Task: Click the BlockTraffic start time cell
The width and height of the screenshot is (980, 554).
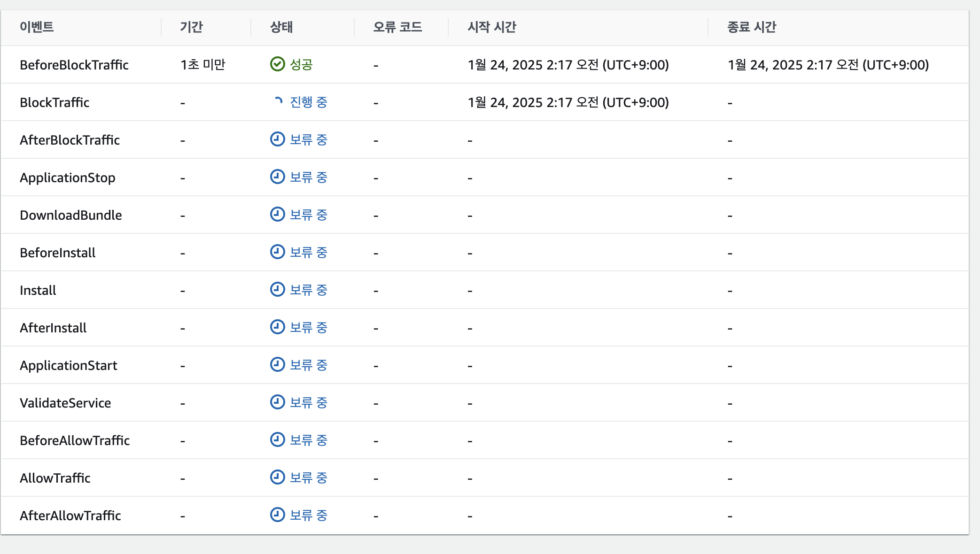Action: (568, 102)
